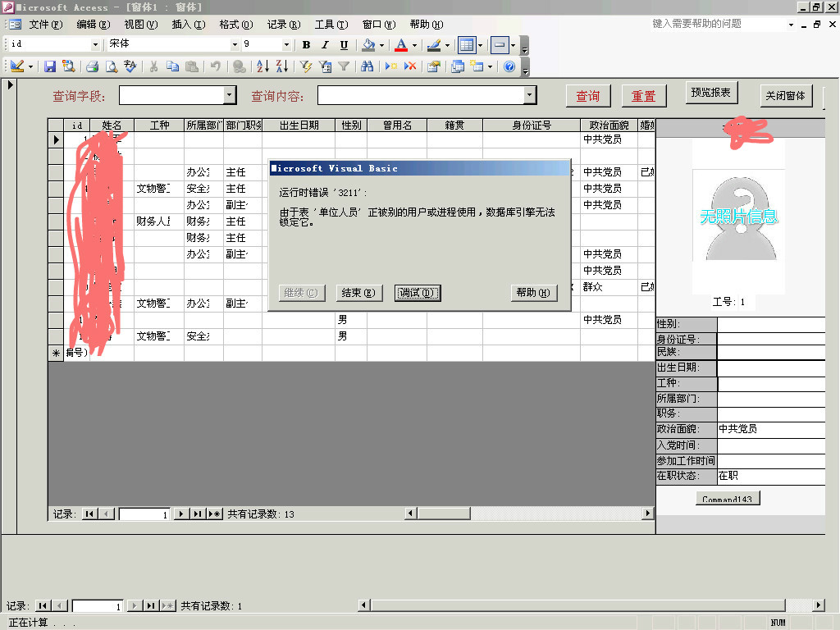Click the 查询 button
The image size is (840, 630).
[x=589, y=97]
